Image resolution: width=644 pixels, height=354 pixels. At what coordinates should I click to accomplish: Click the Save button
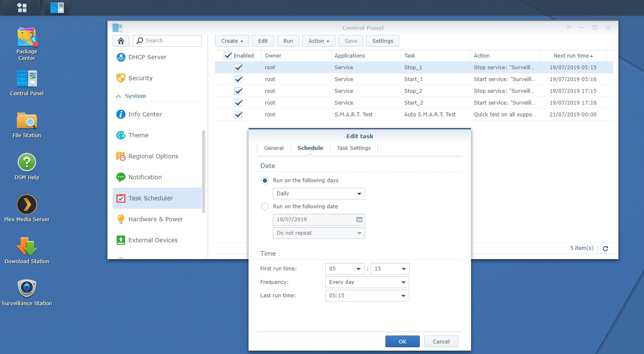pos(351,41)
